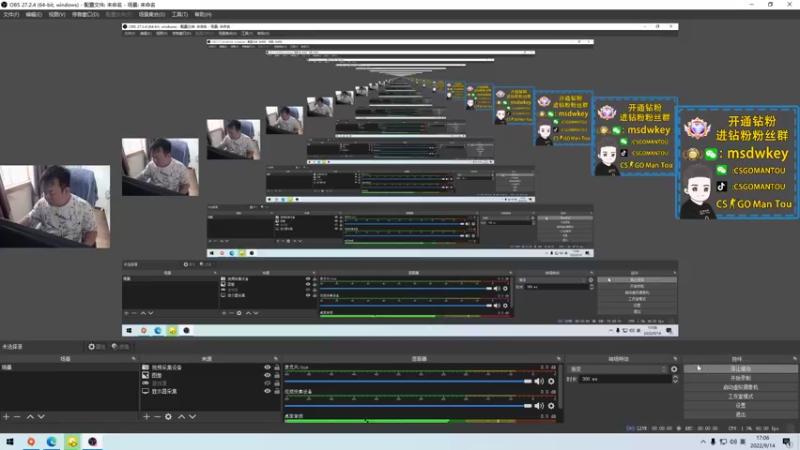Lock the 图像 source

tap(277, 375)
